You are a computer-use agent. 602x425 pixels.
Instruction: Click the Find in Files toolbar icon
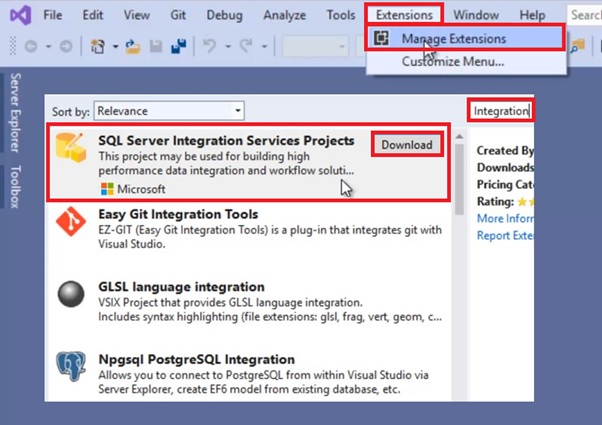(578, 46)
